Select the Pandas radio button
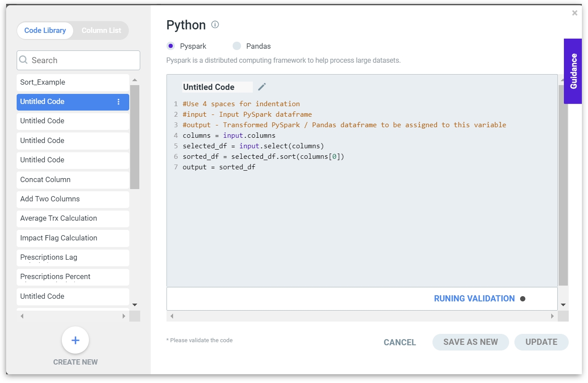The width and height of the screenshot is (588, 383). [237, 46]
